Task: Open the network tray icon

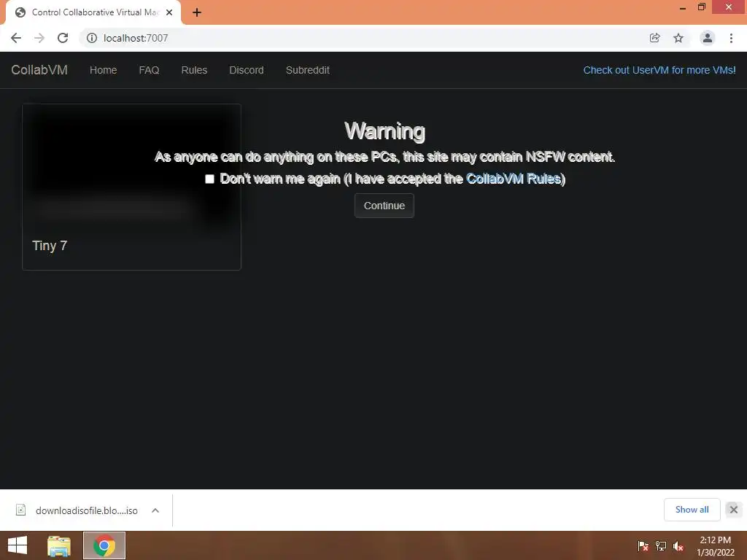Action: [661, 546]
